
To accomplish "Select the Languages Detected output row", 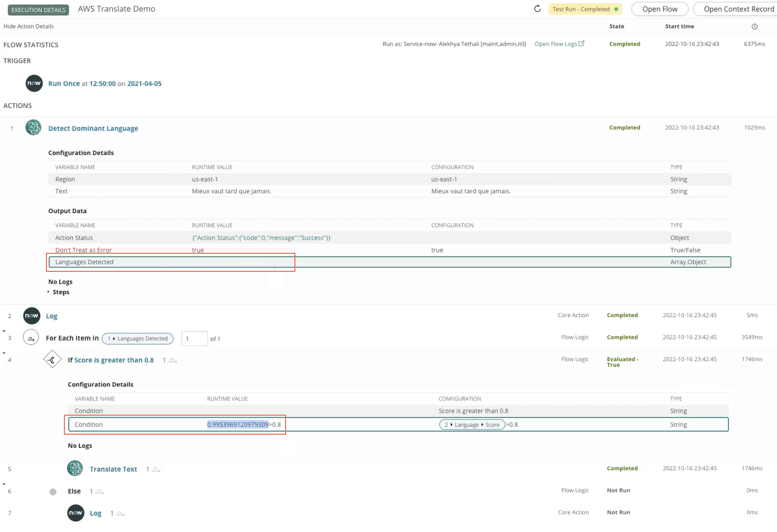I will (390, 262).
